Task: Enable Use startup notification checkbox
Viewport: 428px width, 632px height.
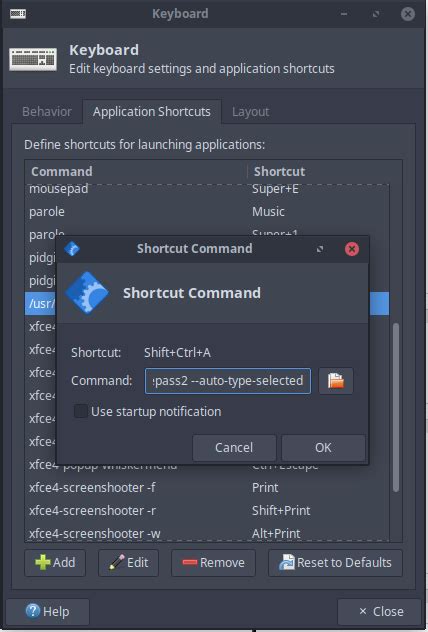Action: pyautogui.click(x=81, y=412)
